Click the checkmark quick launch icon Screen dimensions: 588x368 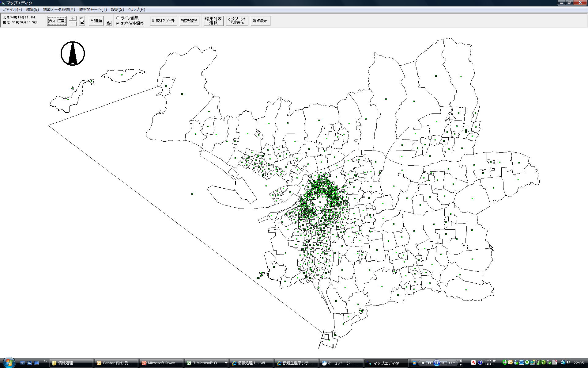tap(22, 363)
